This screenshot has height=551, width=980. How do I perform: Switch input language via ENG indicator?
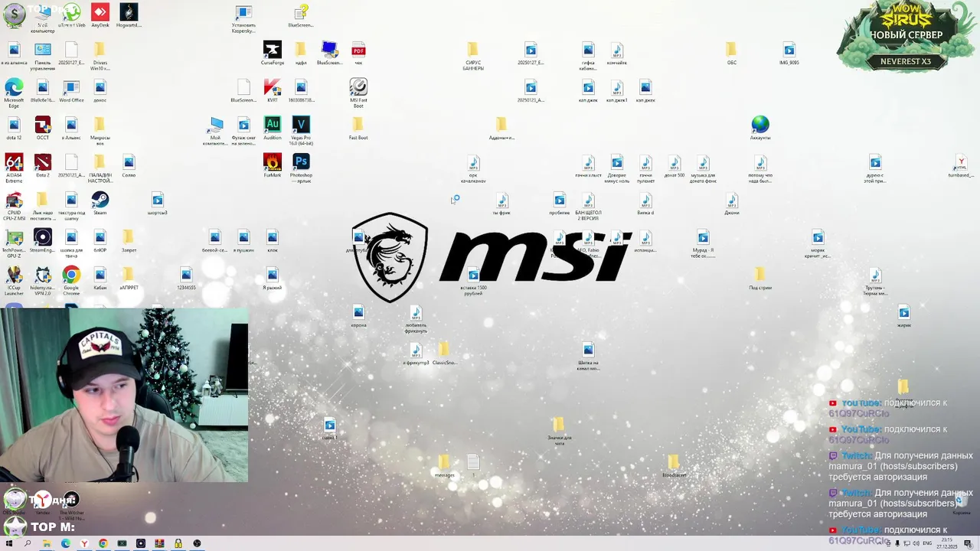[927, 543]
